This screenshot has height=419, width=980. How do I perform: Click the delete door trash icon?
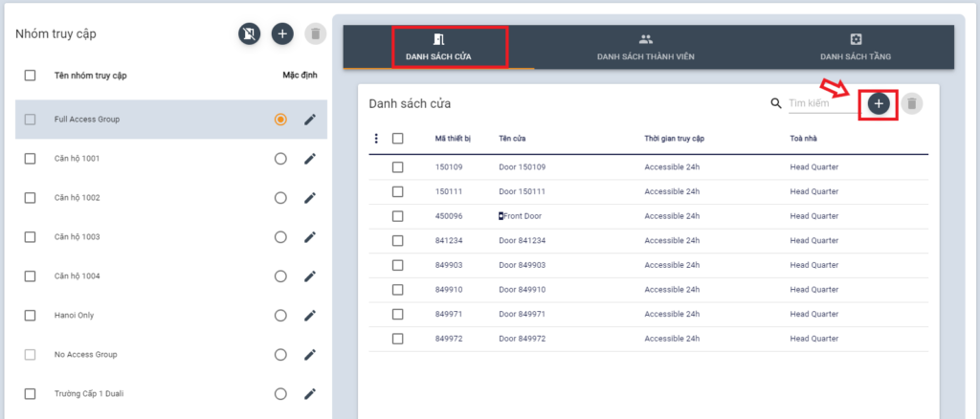pyautogui.click(x=912, y=103)
